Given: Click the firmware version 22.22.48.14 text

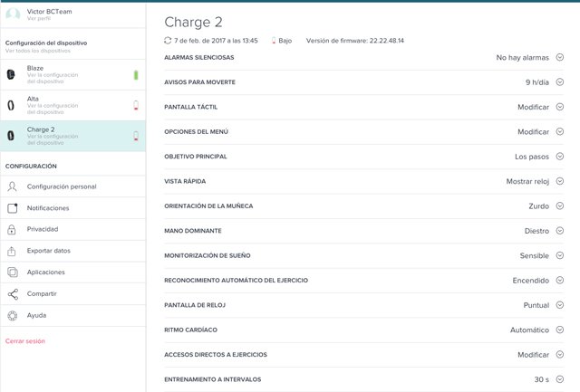Looking at the screenshot, I should tap(354, 41).
